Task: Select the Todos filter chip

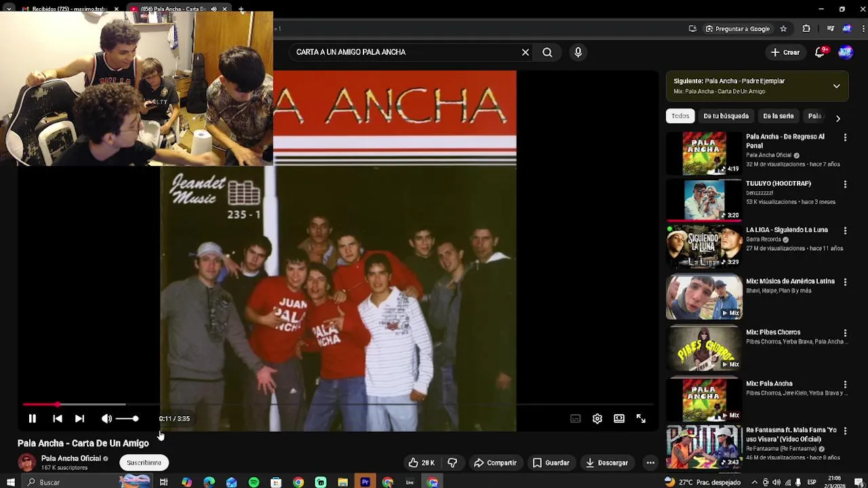Action: 680,116
